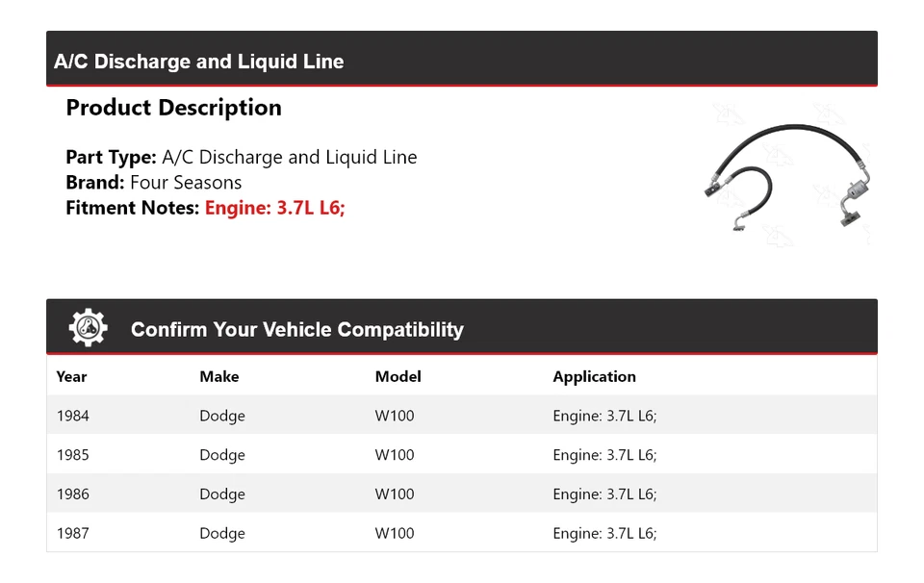Click the Product Description heading
Screen dimensions: 924x583
coord(173,108)
